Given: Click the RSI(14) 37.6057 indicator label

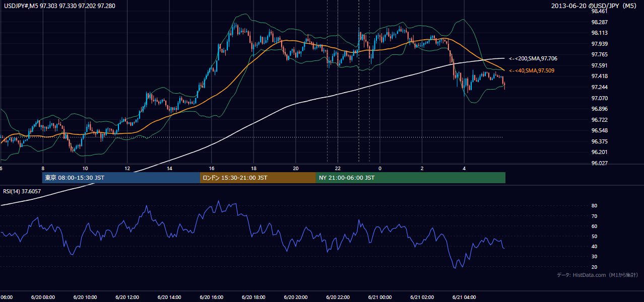Looking at the screenshot, I should click(x=22, y=191).
